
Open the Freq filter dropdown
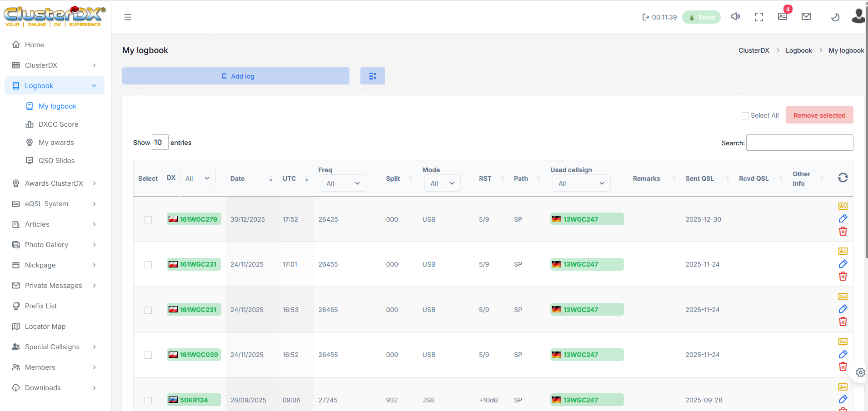pos(343,183)
